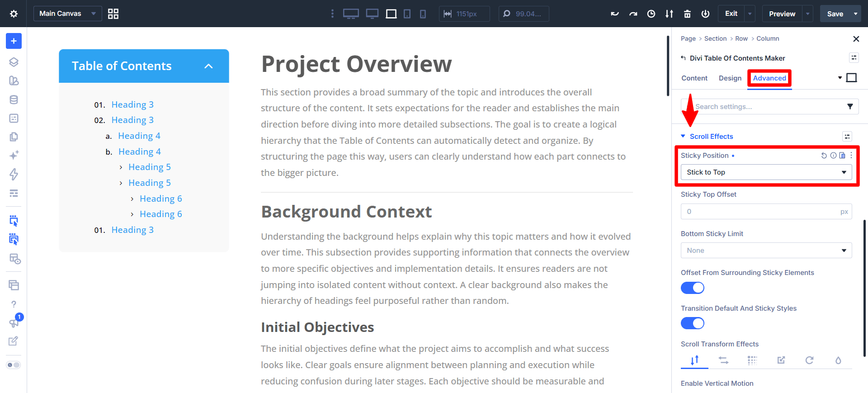Image resolution: width=868 pixels, height=393 pixels.
Task: Toggle the dark mode switch in sidebar
Action: tap(14, 365)
